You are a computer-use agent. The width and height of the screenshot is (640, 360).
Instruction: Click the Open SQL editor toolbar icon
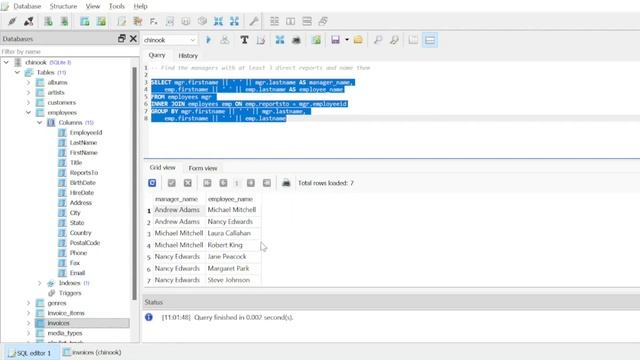click(121, 21)
